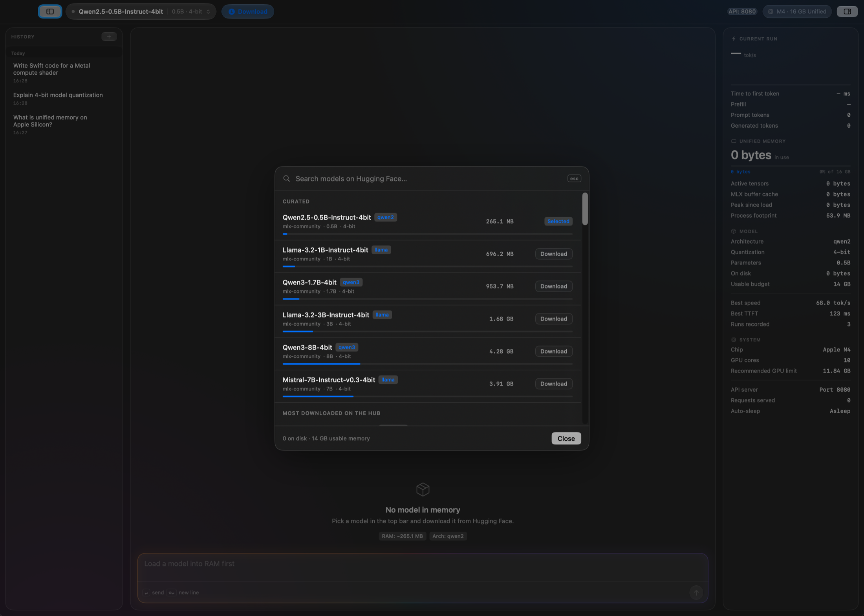Download Llama-3.2-3B-Instruct-4bit model
Image resolution: width=864 pixels, height=616 pixels.
tap(553, 319)
